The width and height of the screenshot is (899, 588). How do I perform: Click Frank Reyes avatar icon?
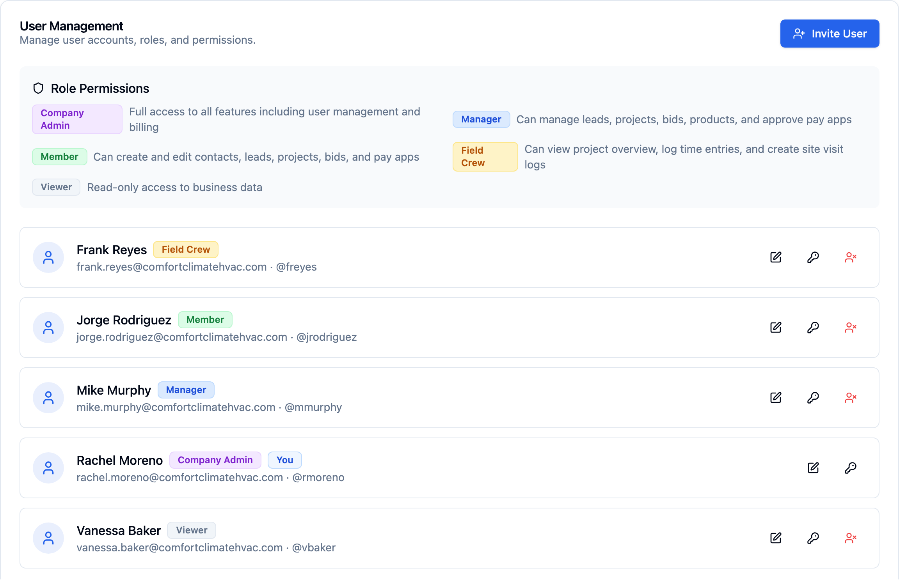48,257
